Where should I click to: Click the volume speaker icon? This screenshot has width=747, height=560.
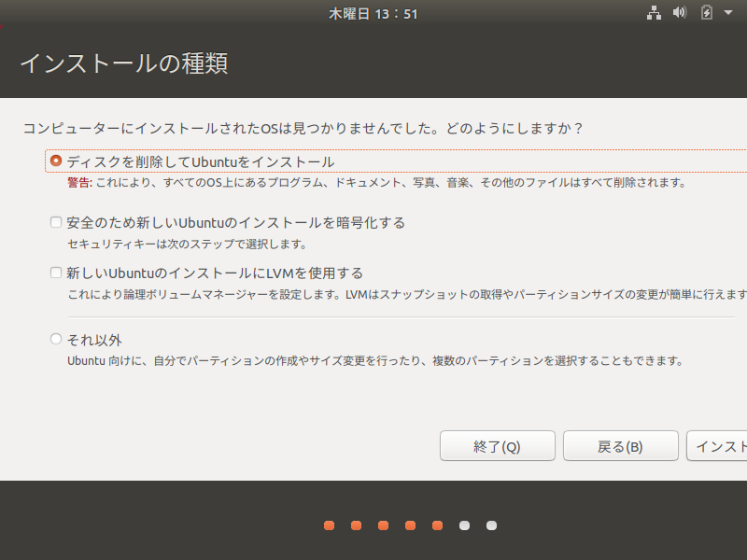click(x=680, y=12)
